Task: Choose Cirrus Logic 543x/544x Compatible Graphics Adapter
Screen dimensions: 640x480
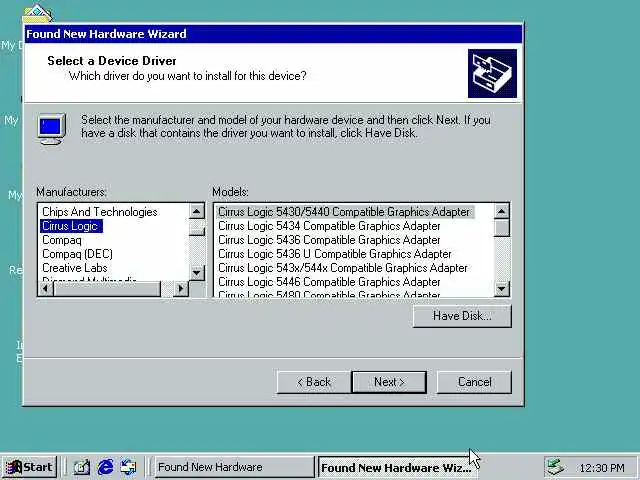Action: (342, 268)
